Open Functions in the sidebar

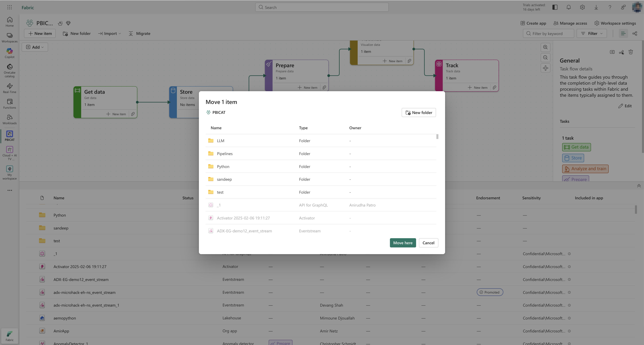(x=10, y=104)
